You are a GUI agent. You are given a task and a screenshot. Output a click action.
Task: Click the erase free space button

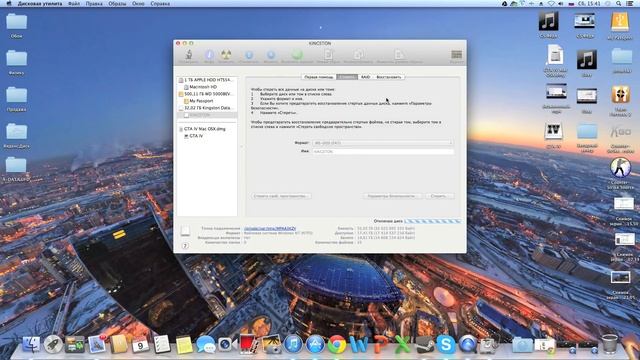coord(281,196)
